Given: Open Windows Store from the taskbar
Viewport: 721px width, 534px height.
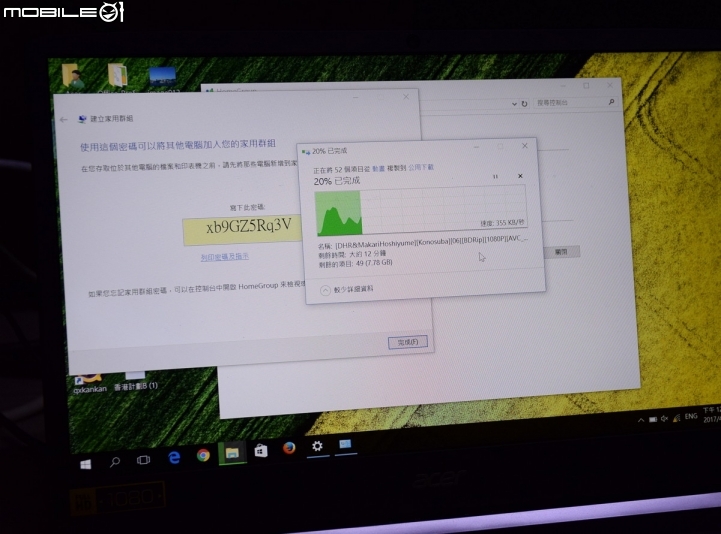Looking at the screenshot, I should click(x=261, y=450).
